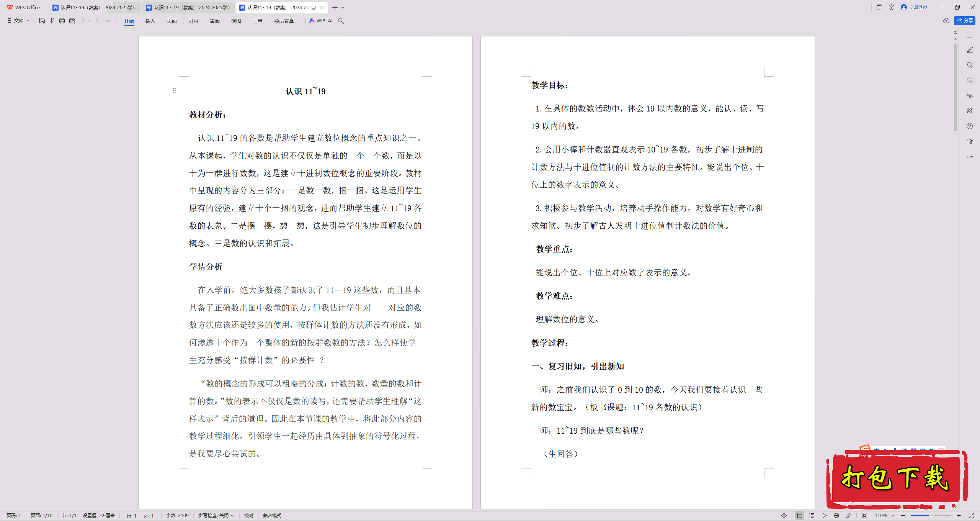Toggle spell check status 拼写检查: 关闭
The height and width of the screenshot is (521, 980).
(x=216, y=516)
